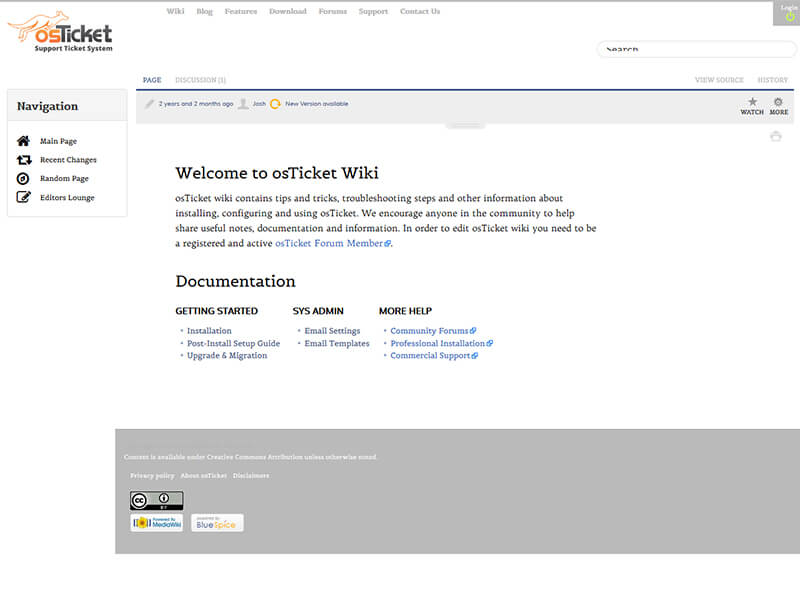The image size is (800, 600).
Task: Click the Getting Started heading
Action: [x=217, y=311]
